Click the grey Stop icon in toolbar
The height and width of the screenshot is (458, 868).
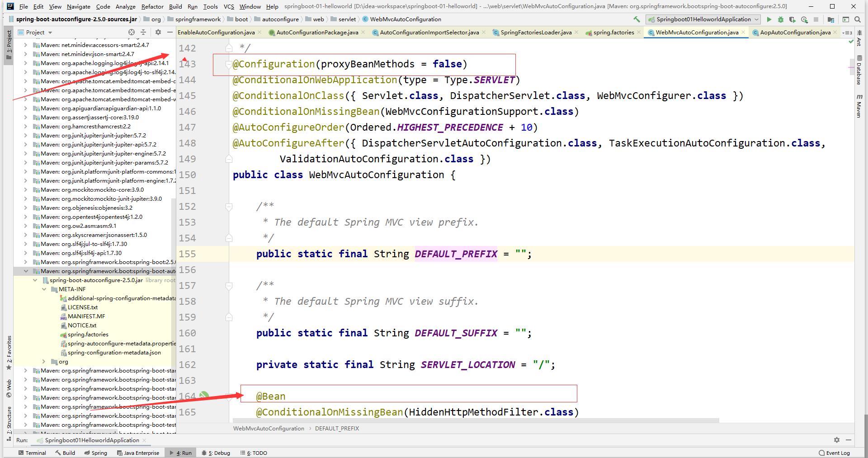point(816,19)
